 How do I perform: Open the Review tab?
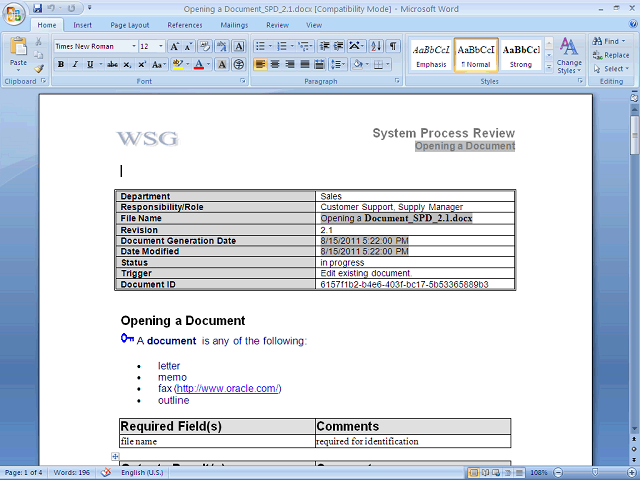(x=278, y=25)
